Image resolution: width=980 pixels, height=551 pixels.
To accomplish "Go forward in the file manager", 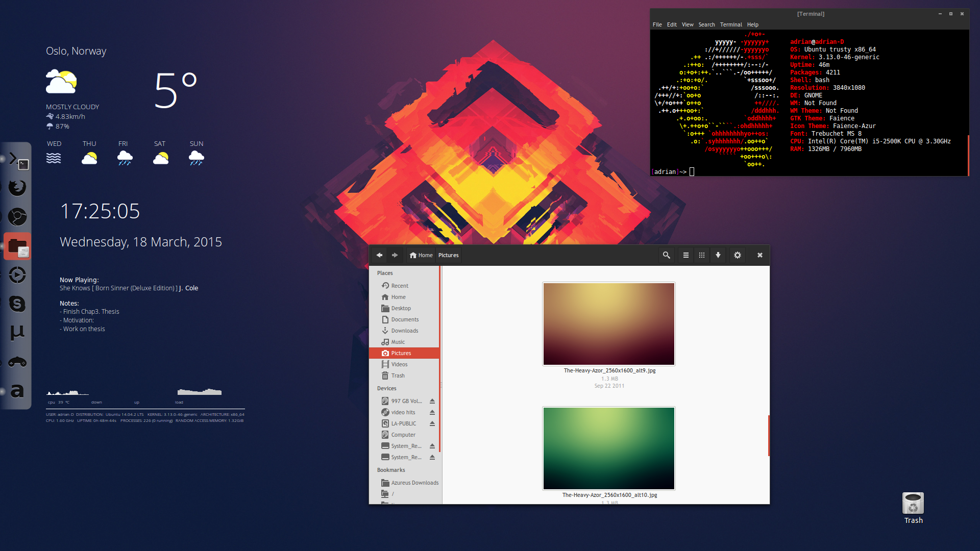I will [x=395, y=255].
